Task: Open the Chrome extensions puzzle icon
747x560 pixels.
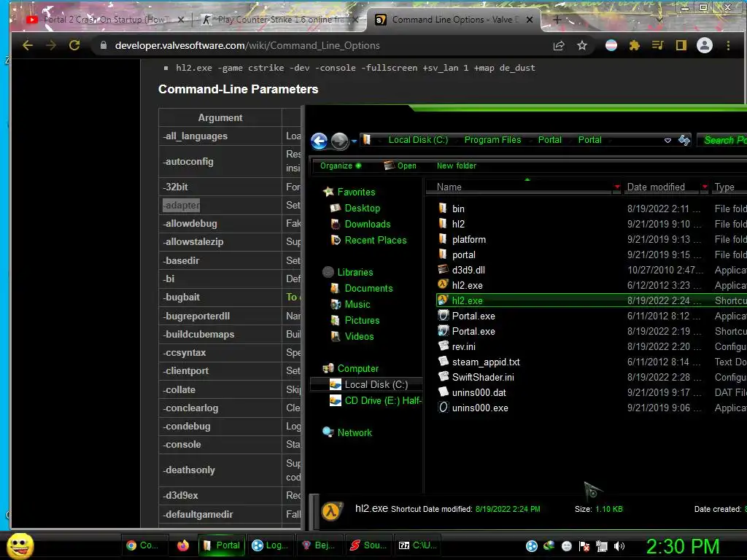Action: click(634, 45)
